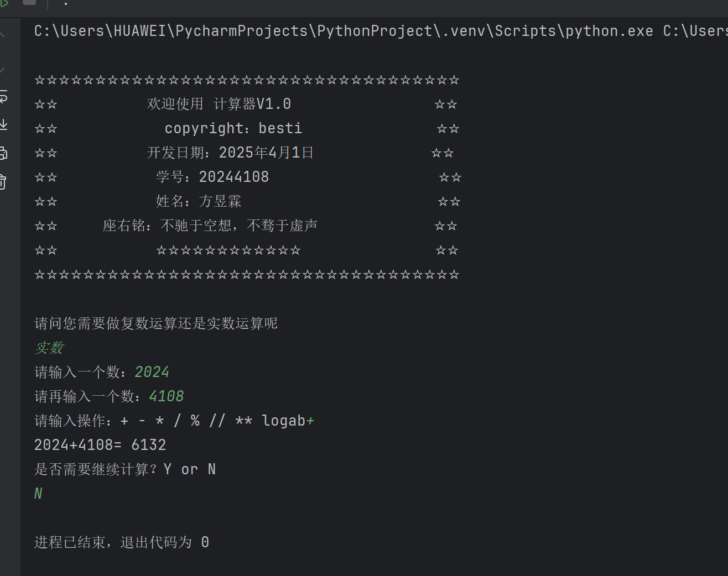The width and height of the screenshot is (728, 576).
Task: Click the input value 4108 in the console
Action: [167, 396]
